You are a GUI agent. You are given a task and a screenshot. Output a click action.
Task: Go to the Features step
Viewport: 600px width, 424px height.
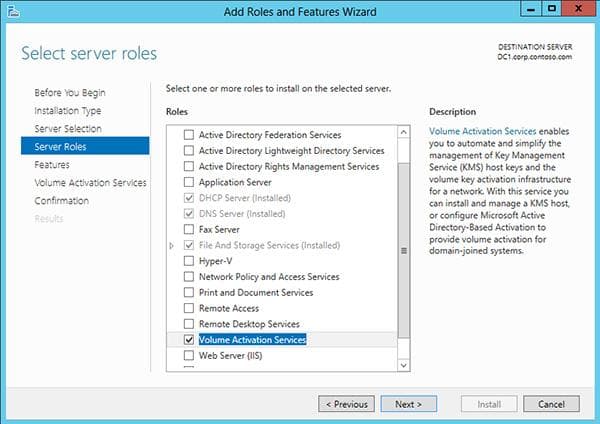[x=52, y=165]
